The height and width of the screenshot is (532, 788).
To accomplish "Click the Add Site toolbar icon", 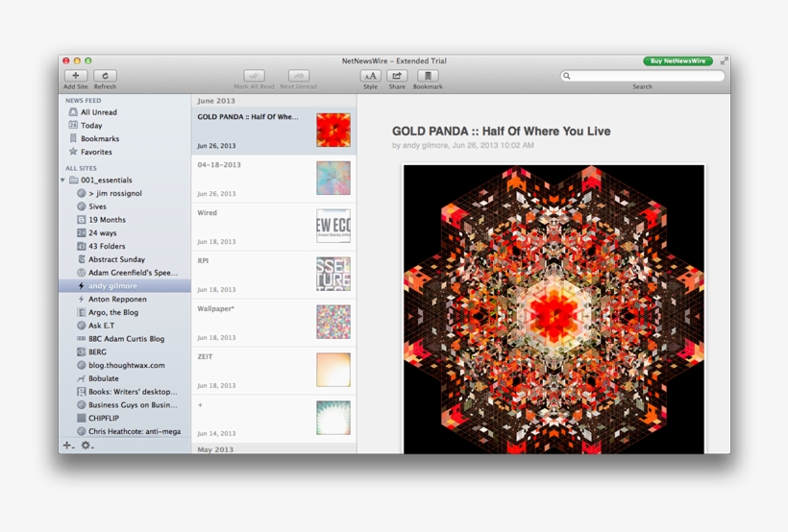I will (x=76, y=75).
